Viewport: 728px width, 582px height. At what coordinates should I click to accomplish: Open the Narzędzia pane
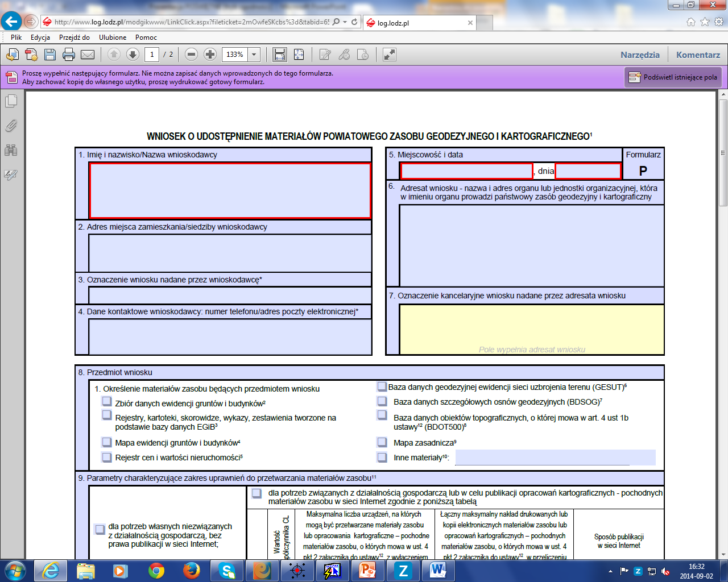640,55
